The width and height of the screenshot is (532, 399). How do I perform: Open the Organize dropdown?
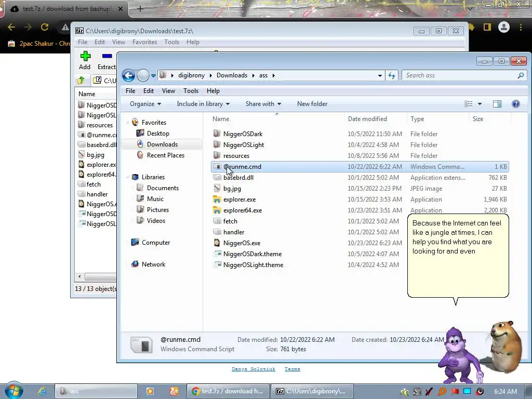[x=145, y=104]
